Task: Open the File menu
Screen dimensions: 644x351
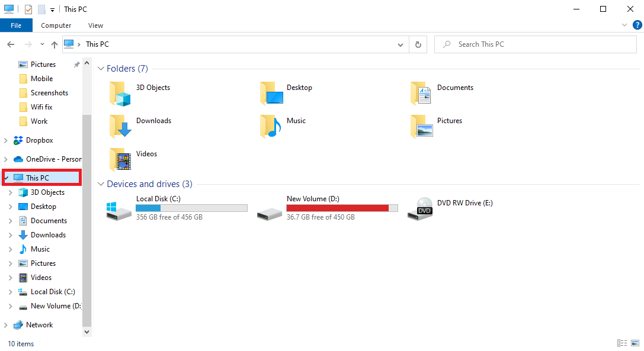Action: click(x=16, y=25)
